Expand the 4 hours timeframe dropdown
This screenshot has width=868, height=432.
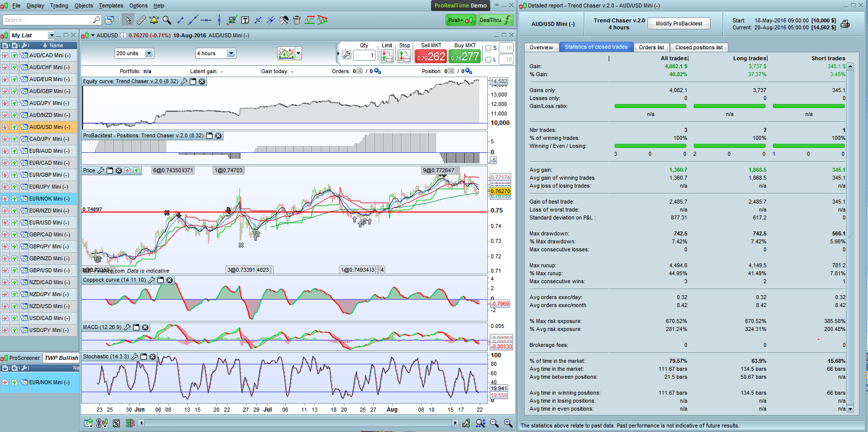[x=230, y=53]
